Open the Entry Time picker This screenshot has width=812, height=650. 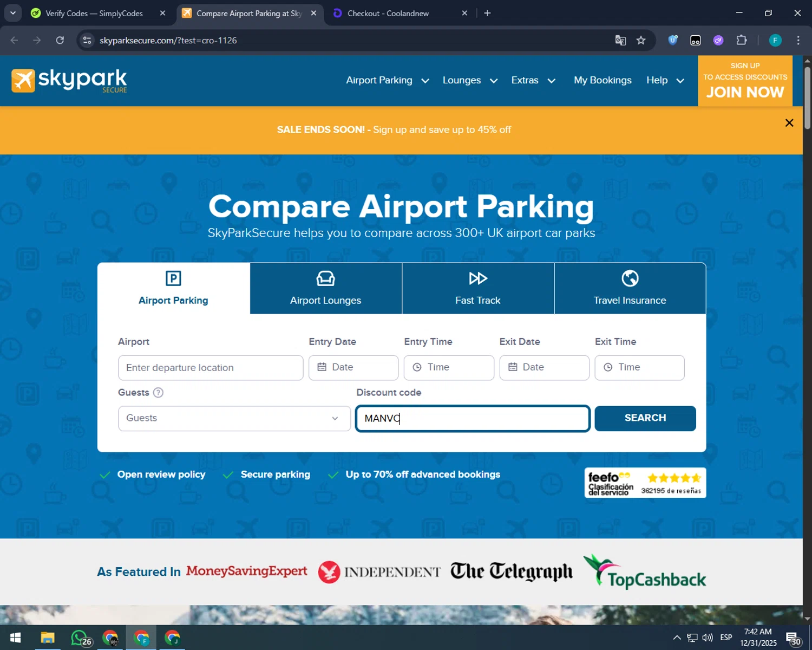pyautogui.click(x=449, y=368)
